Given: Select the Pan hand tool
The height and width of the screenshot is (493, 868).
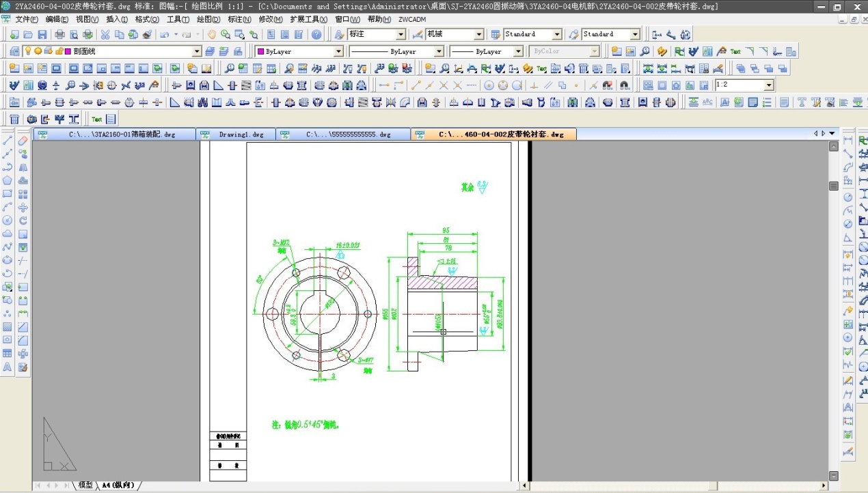Looking at the screenshot, I should pos(211,34).
